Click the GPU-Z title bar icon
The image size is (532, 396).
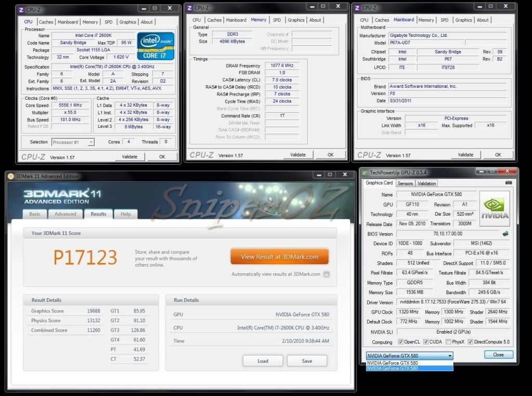coord(365,173)
